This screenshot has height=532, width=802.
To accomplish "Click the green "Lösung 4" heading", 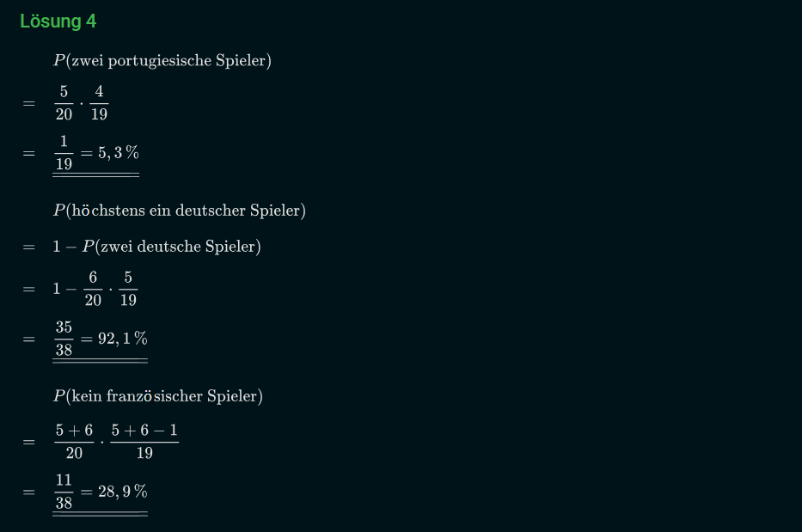I will (x=58, y=21).
